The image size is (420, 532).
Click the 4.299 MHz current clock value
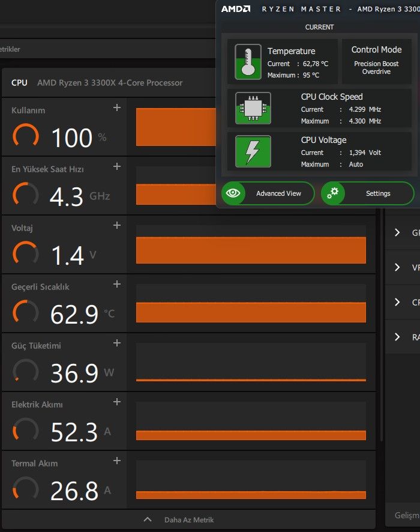pyautogui.click(x=365, y=110)
